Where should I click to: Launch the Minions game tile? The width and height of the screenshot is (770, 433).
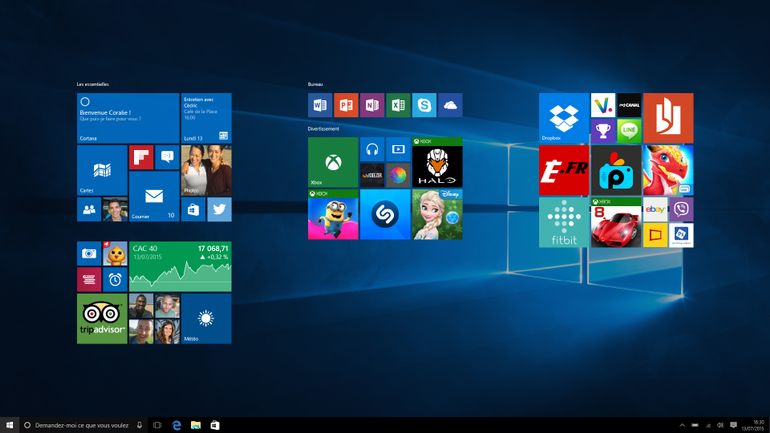[333, 215]
